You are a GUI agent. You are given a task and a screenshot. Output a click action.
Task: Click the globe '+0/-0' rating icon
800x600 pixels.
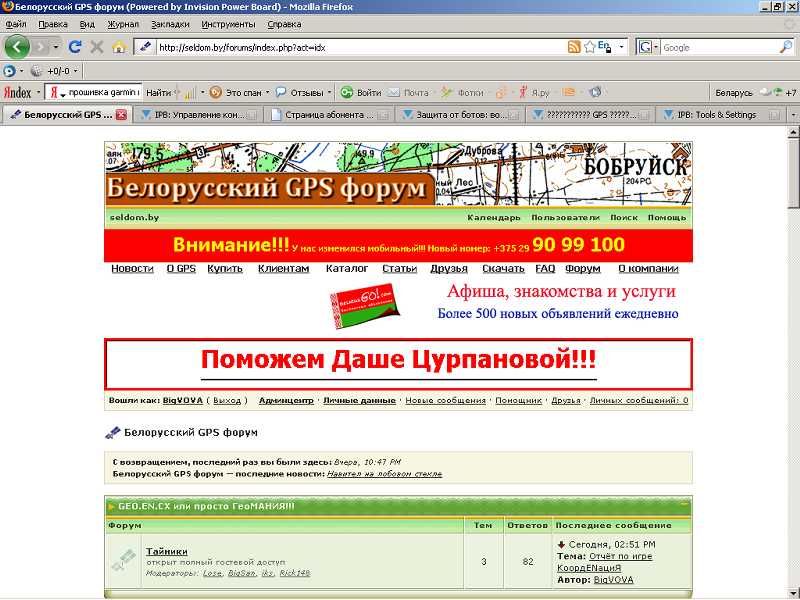pyautogui.click(x=36, y=71)
